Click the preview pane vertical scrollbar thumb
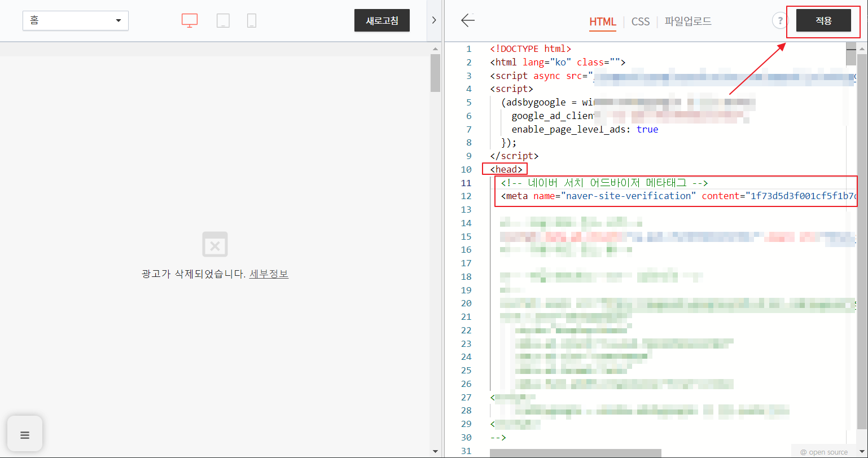This screenshot has width=868, height=458. [435, 73]
